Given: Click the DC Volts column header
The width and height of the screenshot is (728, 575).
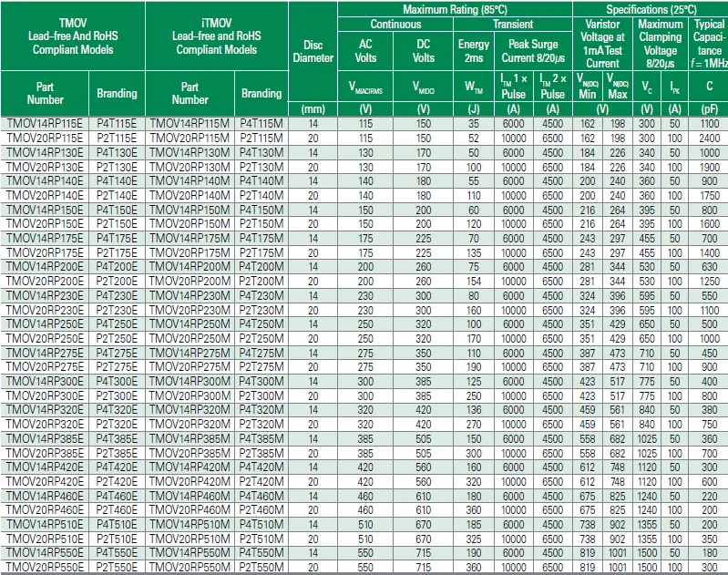Looking at the screenshot, I should [x=424, y=51].
